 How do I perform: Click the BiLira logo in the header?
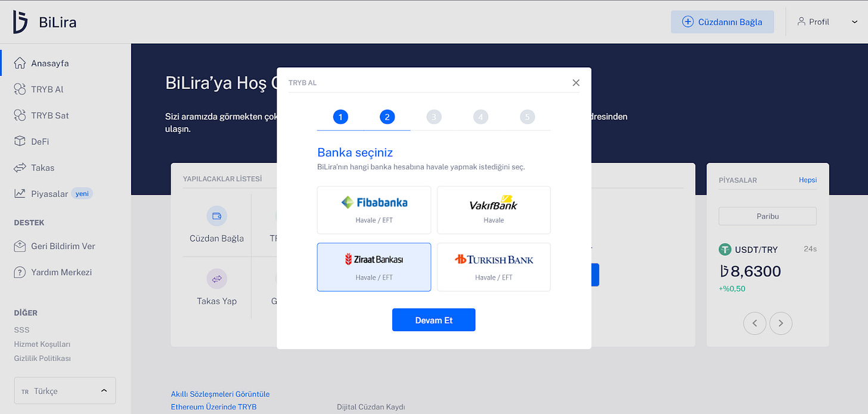pyautogui.click(x=45, y=22)
